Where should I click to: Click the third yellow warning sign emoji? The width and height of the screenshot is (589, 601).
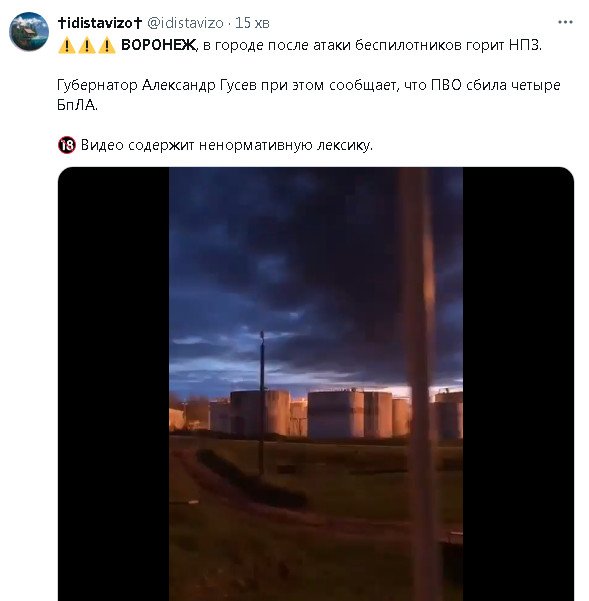(107, 45)
